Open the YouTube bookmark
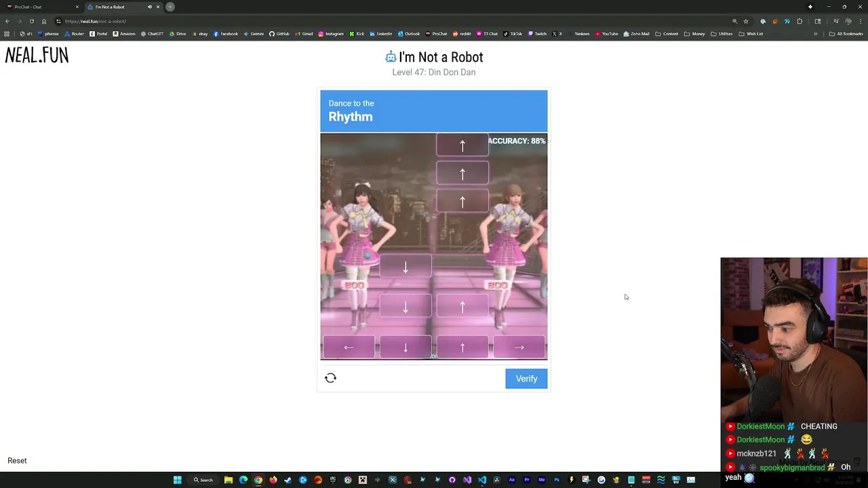868x488 pixels. point(607,34)
